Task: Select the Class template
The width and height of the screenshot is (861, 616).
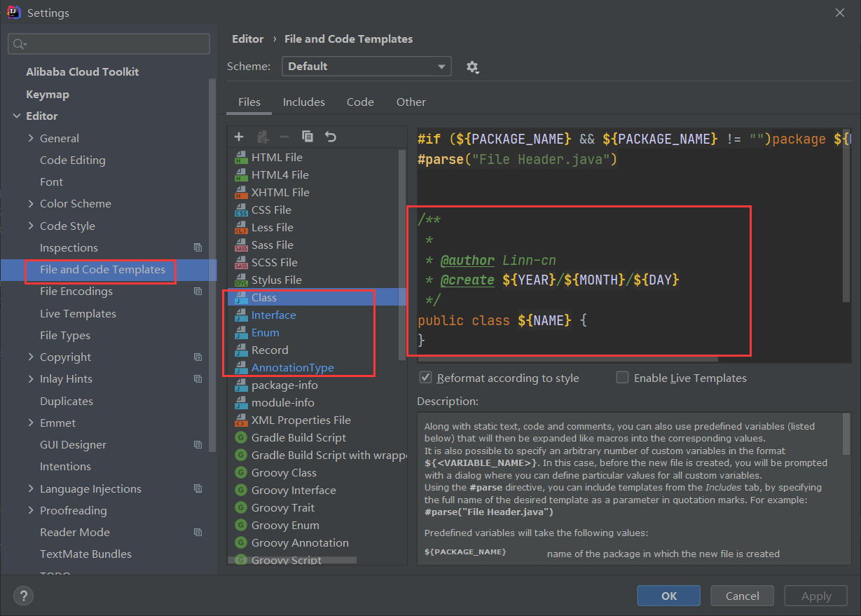Action: 263,298
